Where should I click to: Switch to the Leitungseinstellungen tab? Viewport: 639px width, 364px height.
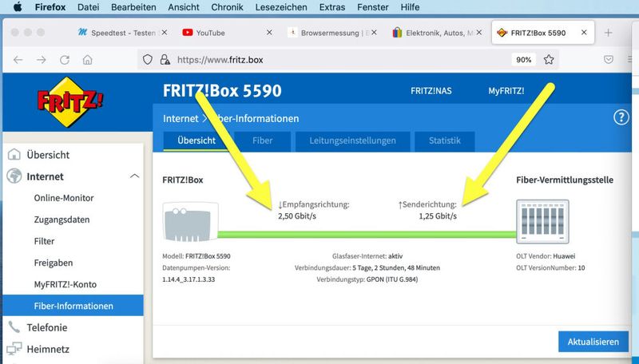pyautogui.click(x=352, y=140)
